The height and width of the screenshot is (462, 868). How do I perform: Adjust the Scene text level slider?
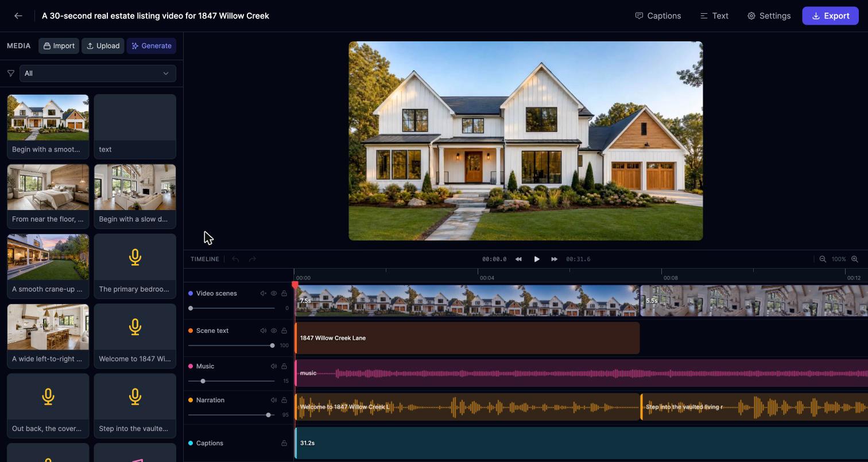click(232, 345)
